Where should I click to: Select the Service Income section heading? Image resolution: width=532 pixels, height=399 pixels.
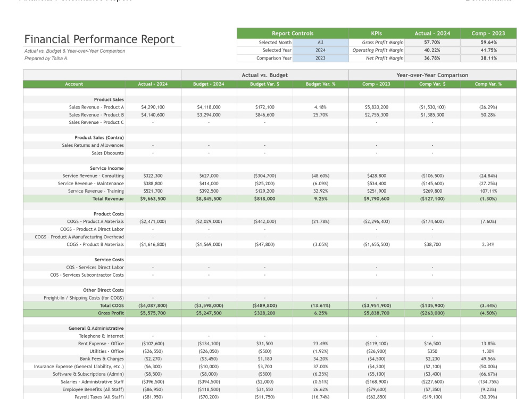point(106,168)
